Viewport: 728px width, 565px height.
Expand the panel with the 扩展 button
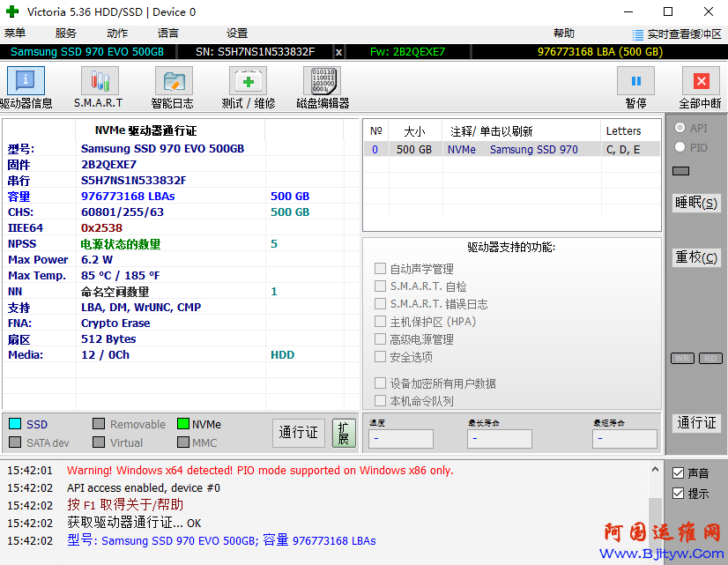click(344, 433)
